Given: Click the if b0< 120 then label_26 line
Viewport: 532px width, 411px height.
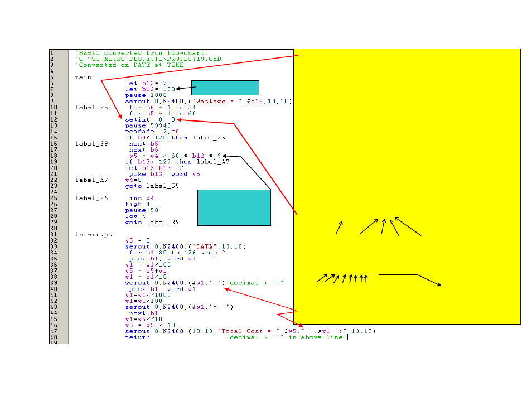Looking at the screenshot, I should pos(175,138).
